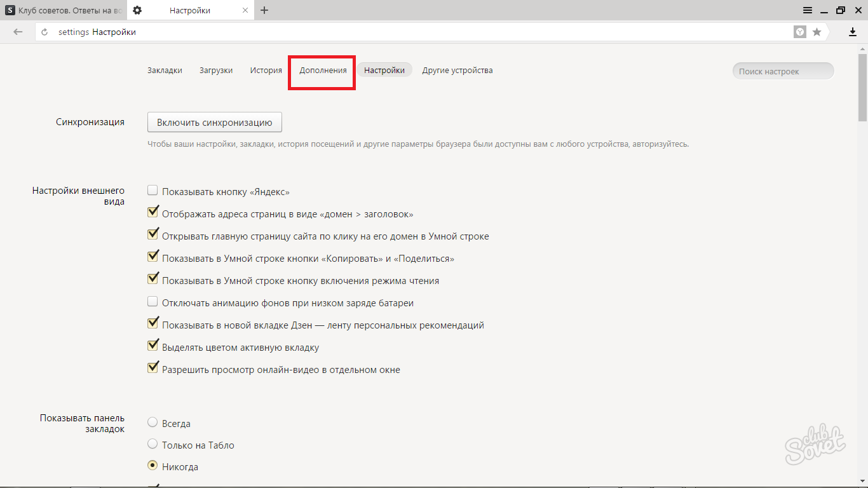
Task: Enable Показывать кнопку «Яндекс» checkbox
Action: [153, 190]
